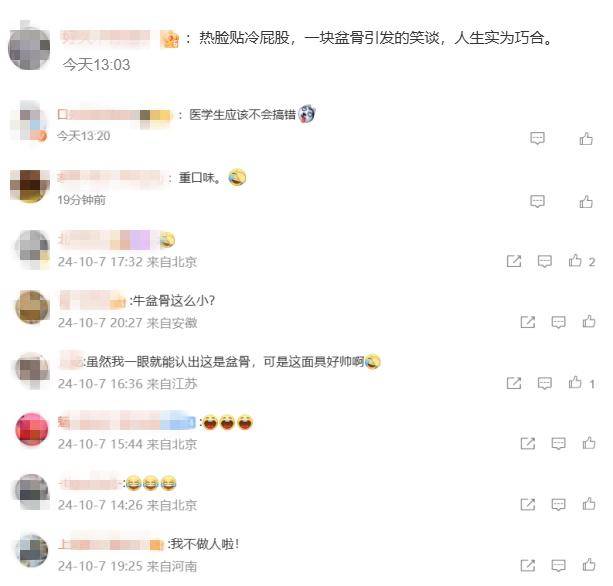Viewport: 613px width, 586px height.
Task: Share the 牛盆骨这么小 comment
Action: (528, 322)
